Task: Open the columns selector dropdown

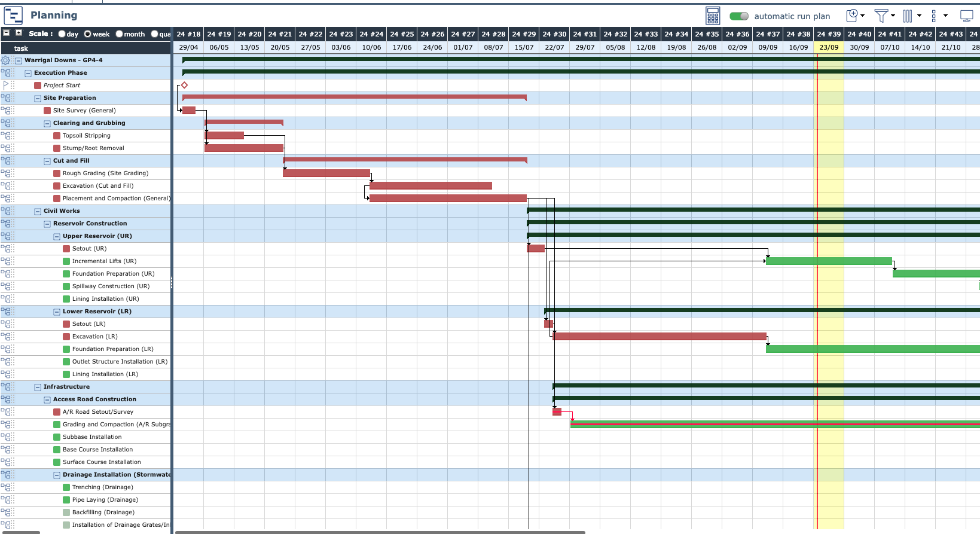Action: pyautogui.click(x=911, y=16)
